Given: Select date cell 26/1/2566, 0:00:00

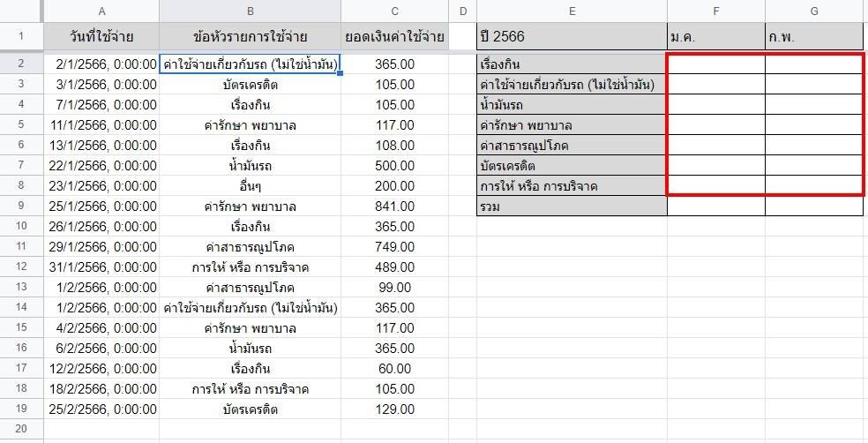Looking at the screenshot, I should pyautogui.click(x=101, y=227).
